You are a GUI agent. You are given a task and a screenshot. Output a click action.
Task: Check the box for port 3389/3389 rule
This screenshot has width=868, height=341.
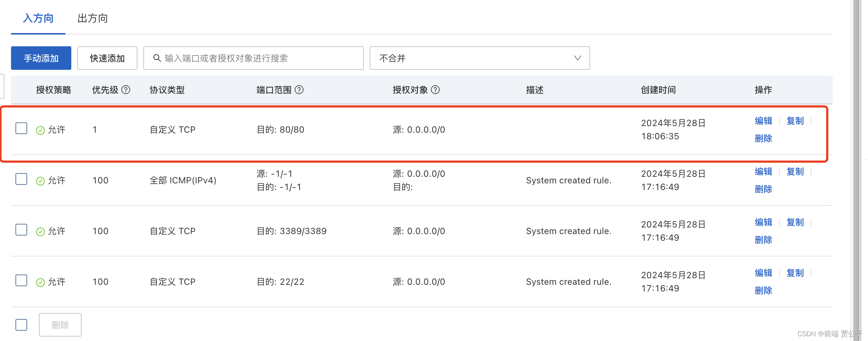[x=21, y=230]
